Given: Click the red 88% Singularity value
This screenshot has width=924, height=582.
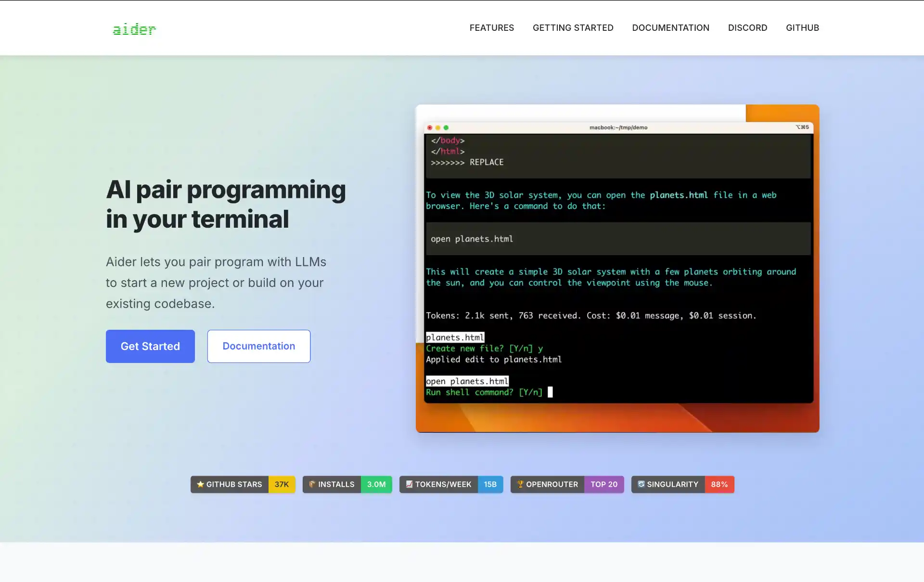Looking at the screenshot, I should click(x=719, y=484).
